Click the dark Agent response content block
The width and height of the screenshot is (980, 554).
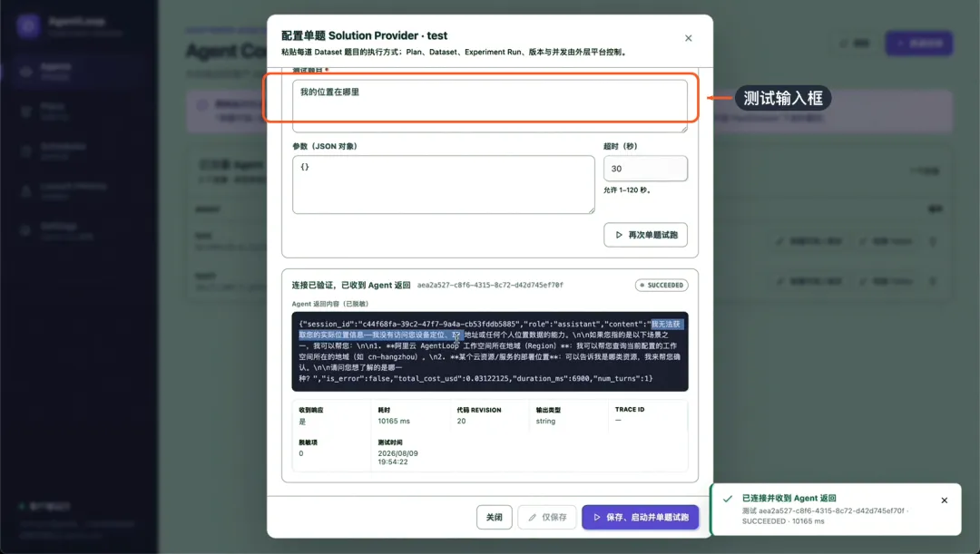[x=489, y=351]
